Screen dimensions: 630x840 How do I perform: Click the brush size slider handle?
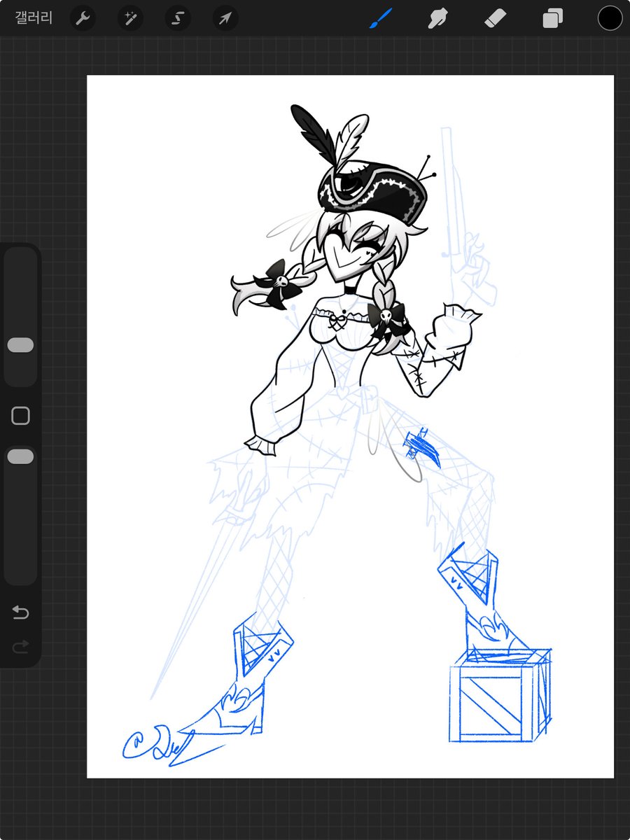tap(20, 345)
